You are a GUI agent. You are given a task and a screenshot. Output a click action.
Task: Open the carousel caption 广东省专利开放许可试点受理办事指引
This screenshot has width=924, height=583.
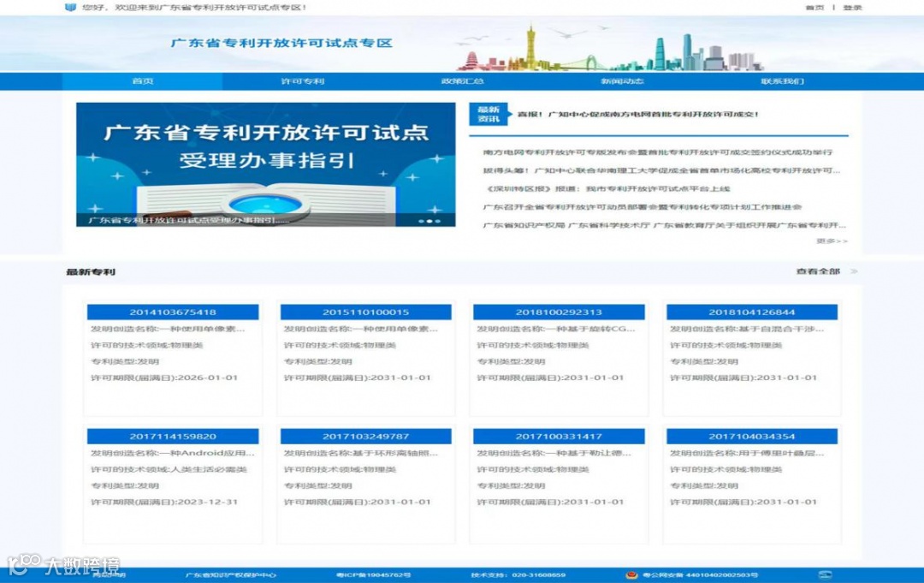[189, 221]
